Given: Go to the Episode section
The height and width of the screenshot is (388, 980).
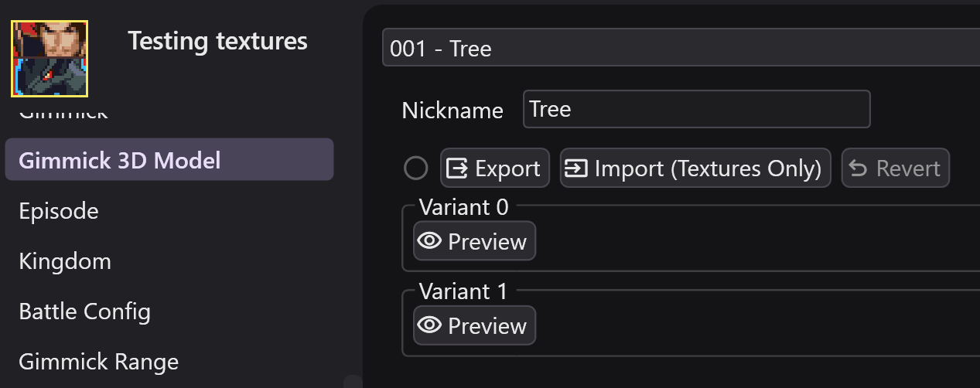Looking at the screenshot, I should point(59,211).
